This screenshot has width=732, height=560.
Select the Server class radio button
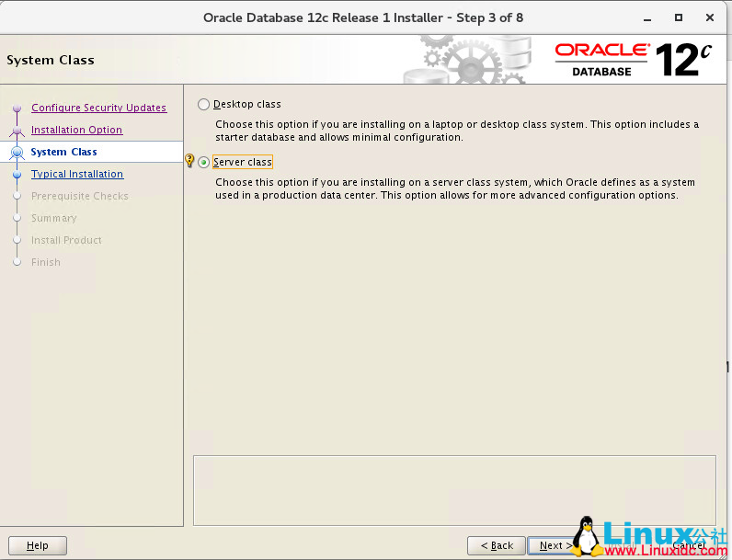click(x=203, y=163)
